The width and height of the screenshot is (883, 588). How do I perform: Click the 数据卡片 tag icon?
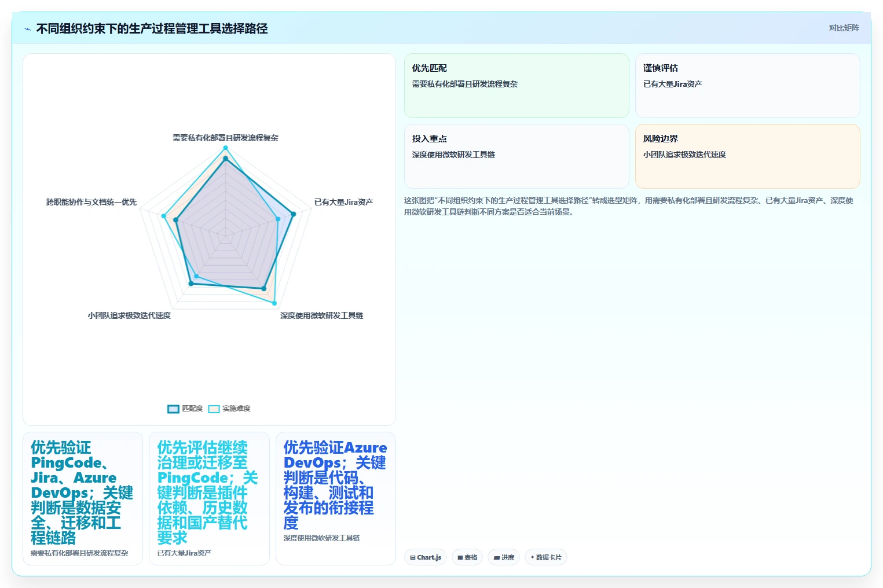[x=532, y=557]
